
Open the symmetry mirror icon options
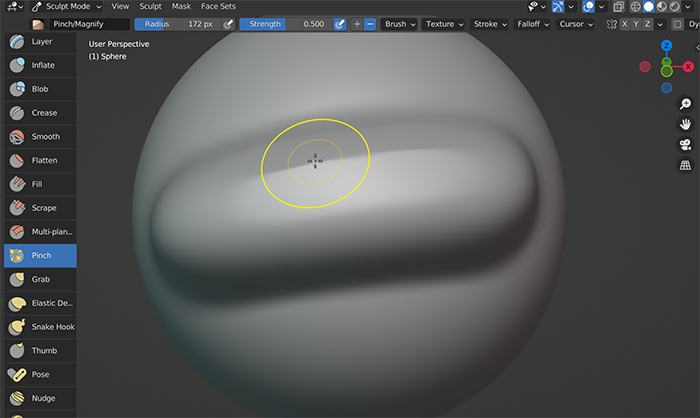612,24
